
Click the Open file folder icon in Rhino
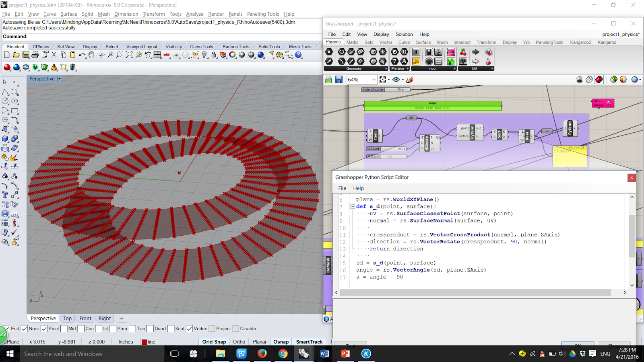[x=16, y=55]
